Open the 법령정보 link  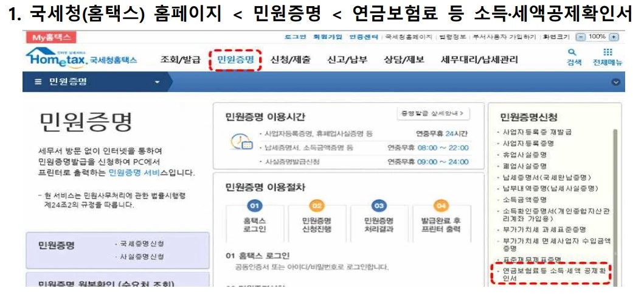tap(452, 37)
